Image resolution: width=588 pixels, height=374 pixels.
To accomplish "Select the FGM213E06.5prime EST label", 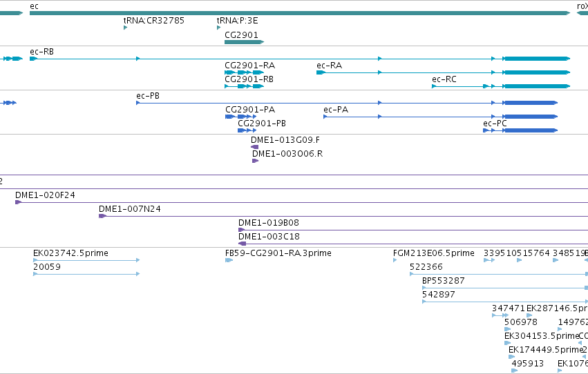I will 433,253.
